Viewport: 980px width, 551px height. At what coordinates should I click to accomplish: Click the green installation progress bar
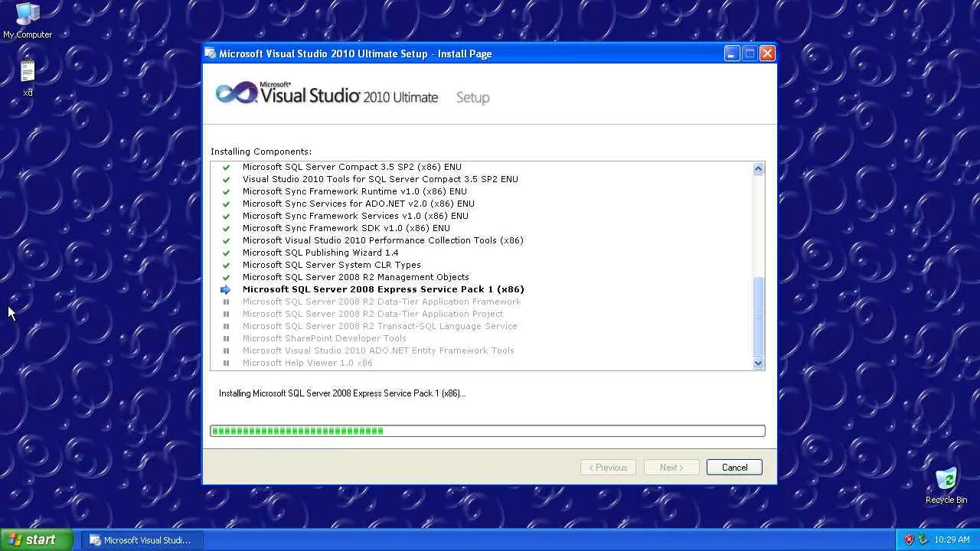pos(488,431)
